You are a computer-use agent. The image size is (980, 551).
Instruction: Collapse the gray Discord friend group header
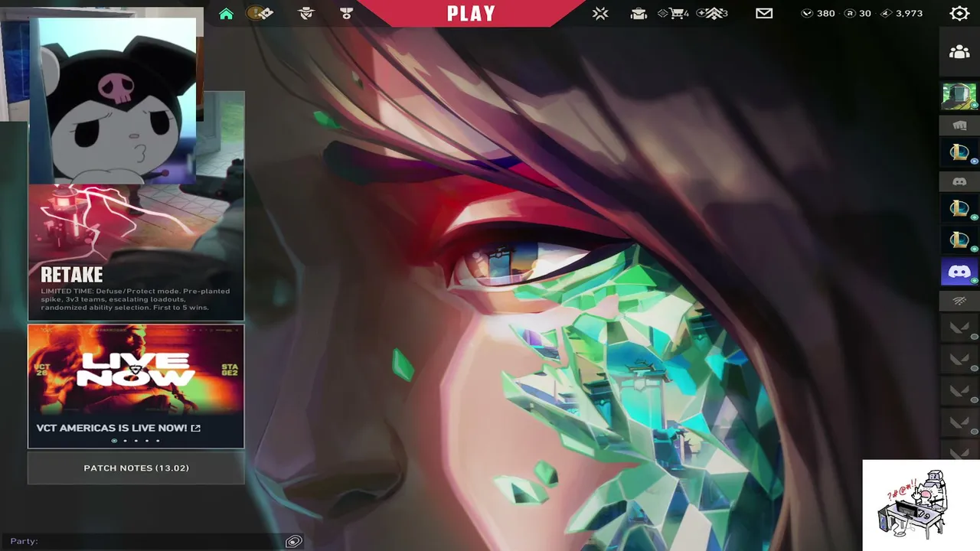click(x=959, y=181)
